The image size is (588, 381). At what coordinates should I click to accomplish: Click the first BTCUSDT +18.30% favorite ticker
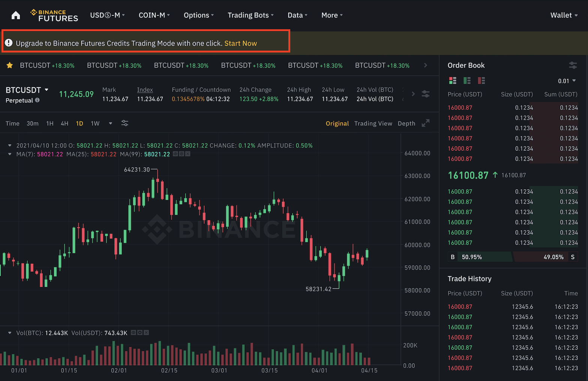(47, 66)
